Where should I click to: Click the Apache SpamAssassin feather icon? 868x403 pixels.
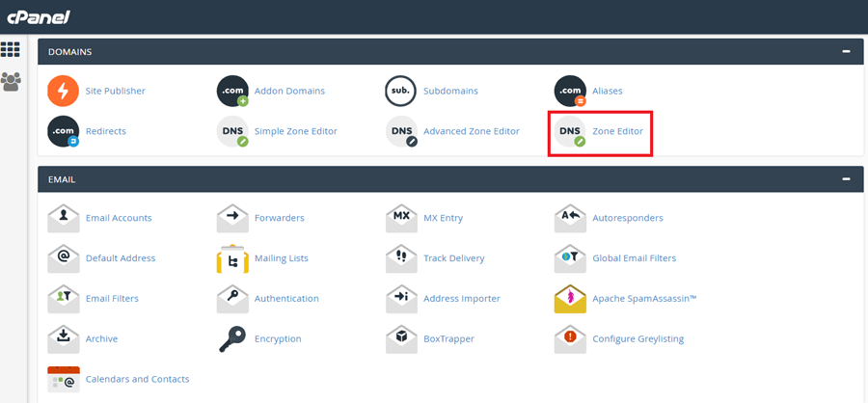coord(570,299)
